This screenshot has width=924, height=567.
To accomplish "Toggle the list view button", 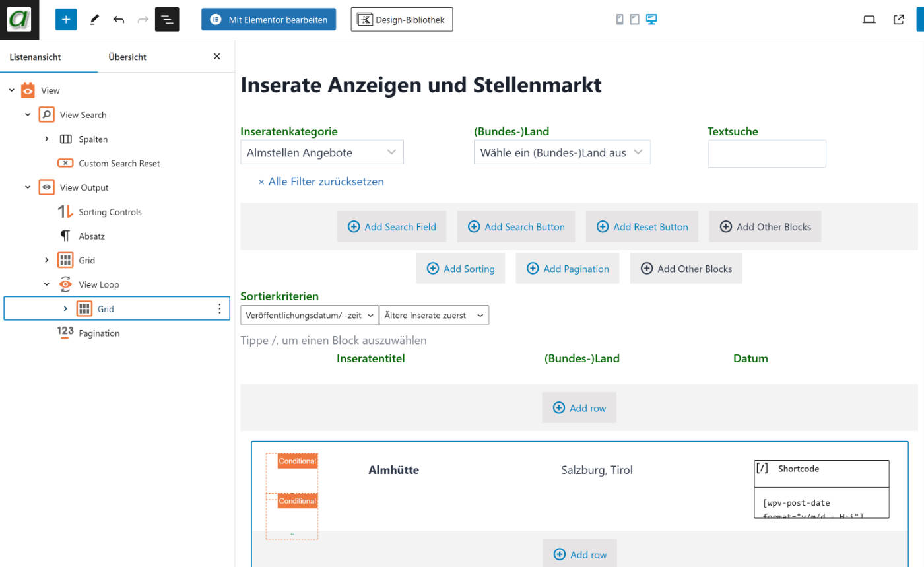I will 167,20.
